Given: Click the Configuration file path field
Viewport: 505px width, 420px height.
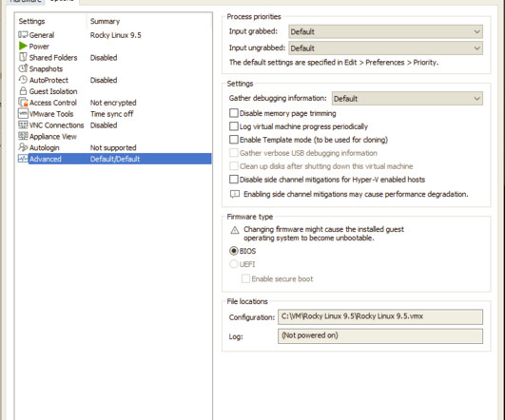Looking at the screenshot, I should (x=380, y=316).
